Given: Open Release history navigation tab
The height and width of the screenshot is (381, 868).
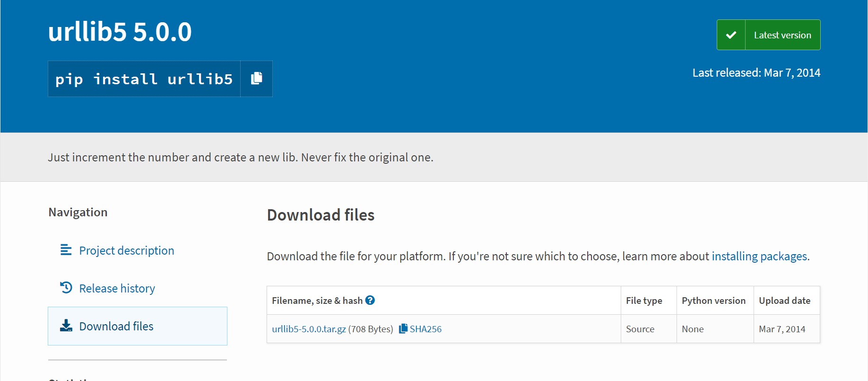Looking at the screenshot, I should pyautogui.click(x=138, y=288).
